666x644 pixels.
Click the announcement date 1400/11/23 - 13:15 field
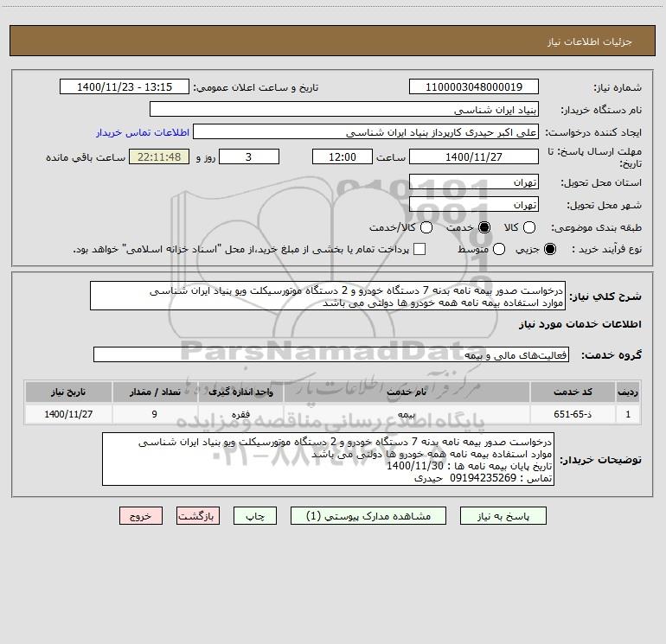tap(125, 87)
